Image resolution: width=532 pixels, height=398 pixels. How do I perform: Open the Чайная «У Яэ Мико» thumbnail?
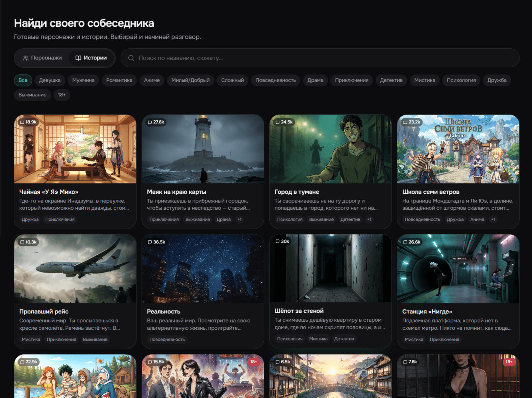(x=75, y=149)
